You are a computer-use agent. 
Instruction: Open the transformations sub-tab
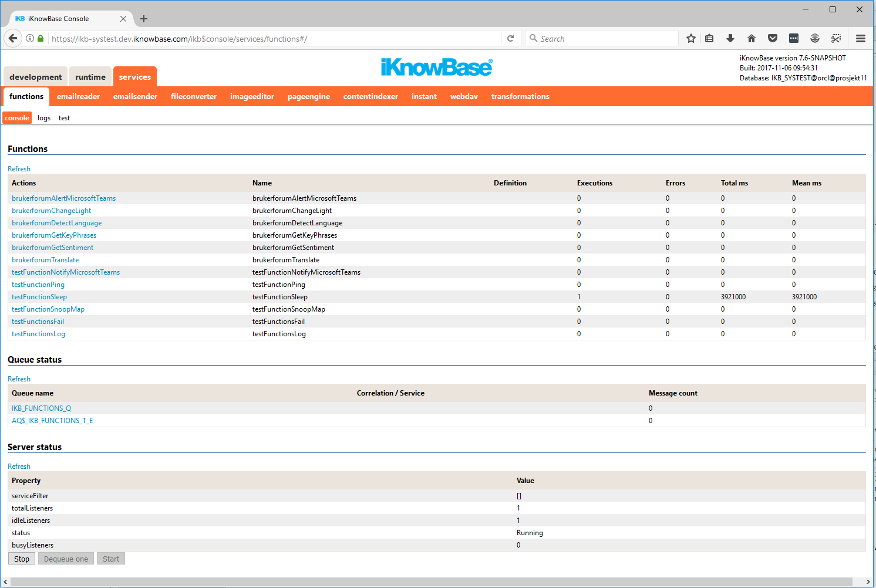coord(520,97)
